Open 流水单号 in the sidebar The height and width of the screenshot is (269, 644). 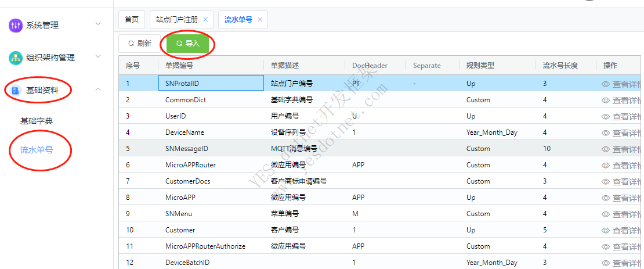(x=37, y=150)
